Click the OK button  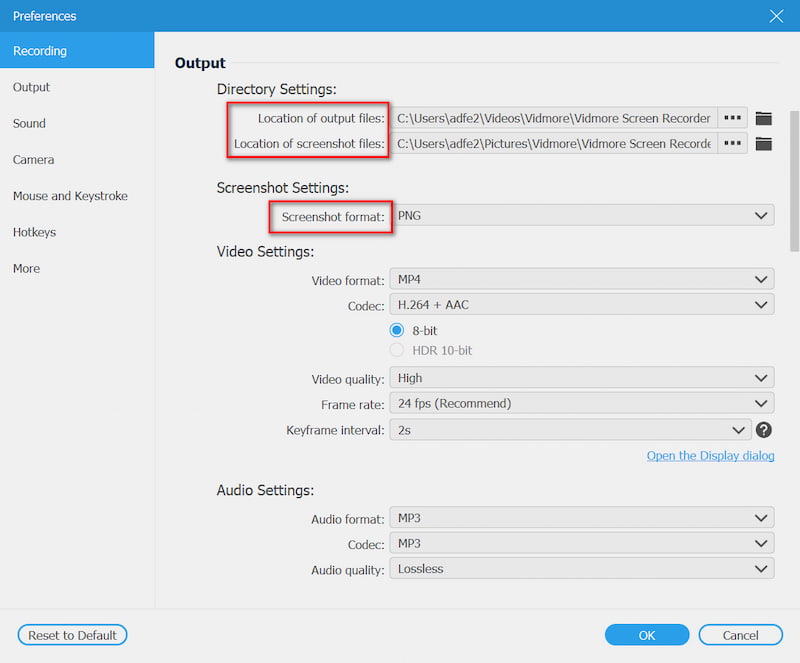(647, 635)
